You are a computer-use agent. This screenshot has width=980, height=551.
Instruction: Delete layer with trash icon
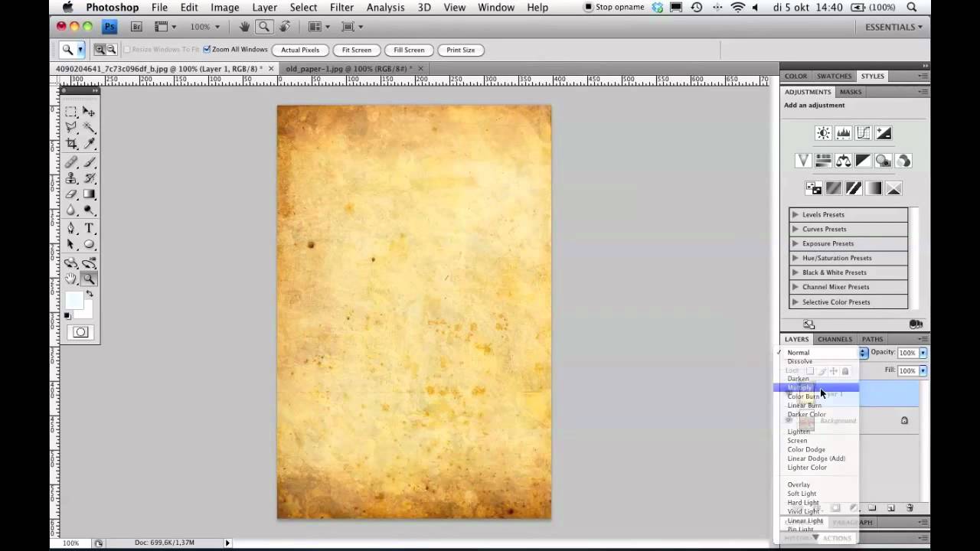pos(910,508)
